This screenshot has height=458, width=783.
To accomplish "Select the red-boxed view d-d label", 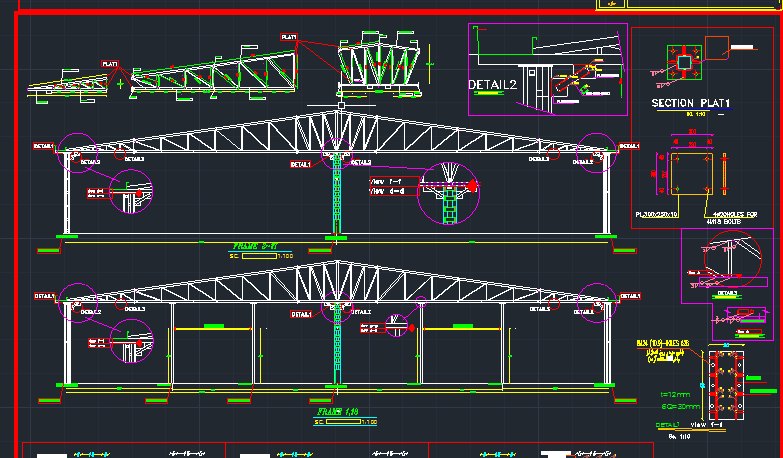I will 394,191.
